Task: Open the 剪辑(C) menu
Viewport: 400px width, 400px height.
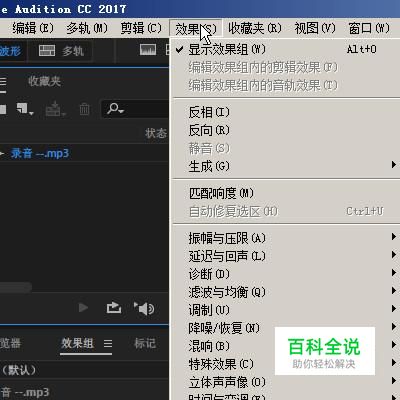Action: [x=141, y=28]
